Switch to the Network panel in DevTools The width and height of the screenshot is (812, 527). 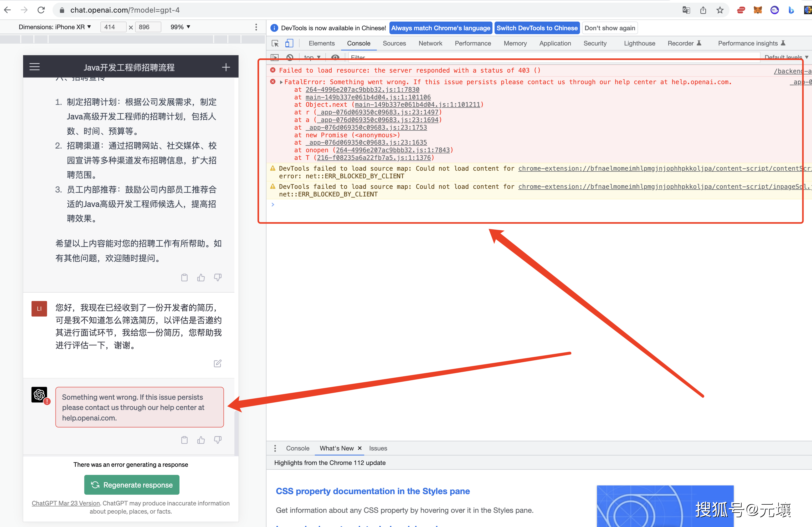pyautogui.click(x=430, y=43)
